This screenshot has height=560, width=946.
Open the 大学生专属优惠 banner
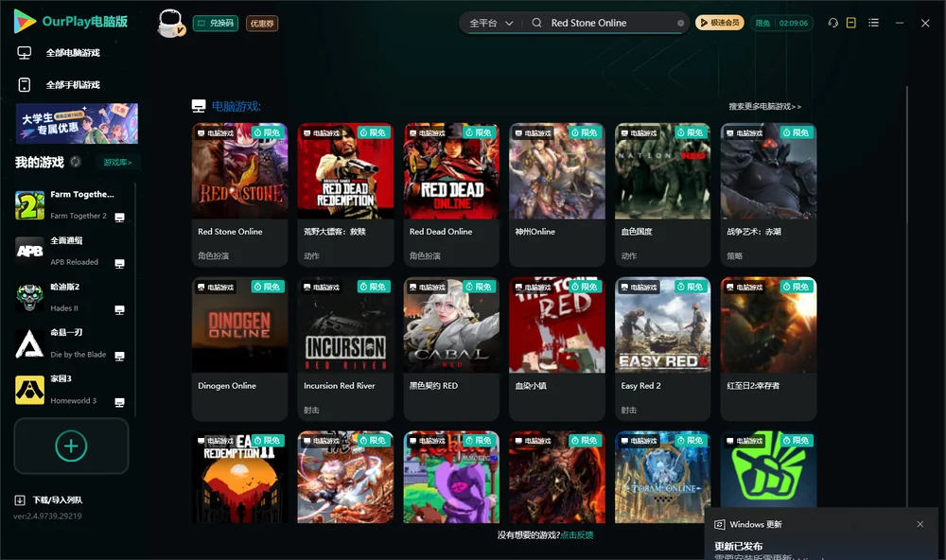[77, 124]
